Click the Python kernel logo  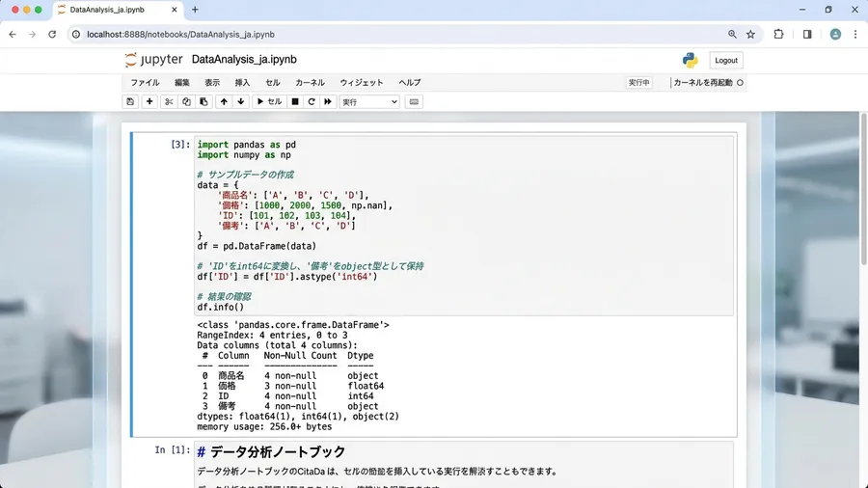coord(691,60)
